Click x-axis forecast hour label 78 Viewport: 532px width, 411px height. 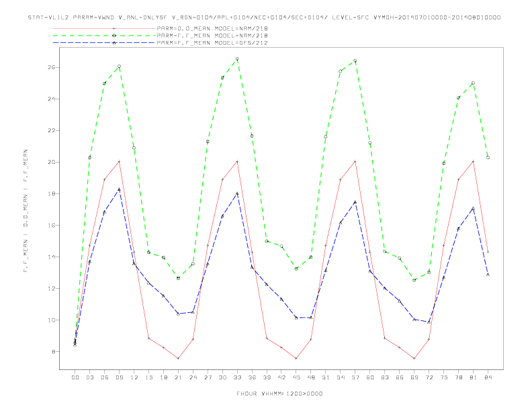coord(458,377)
